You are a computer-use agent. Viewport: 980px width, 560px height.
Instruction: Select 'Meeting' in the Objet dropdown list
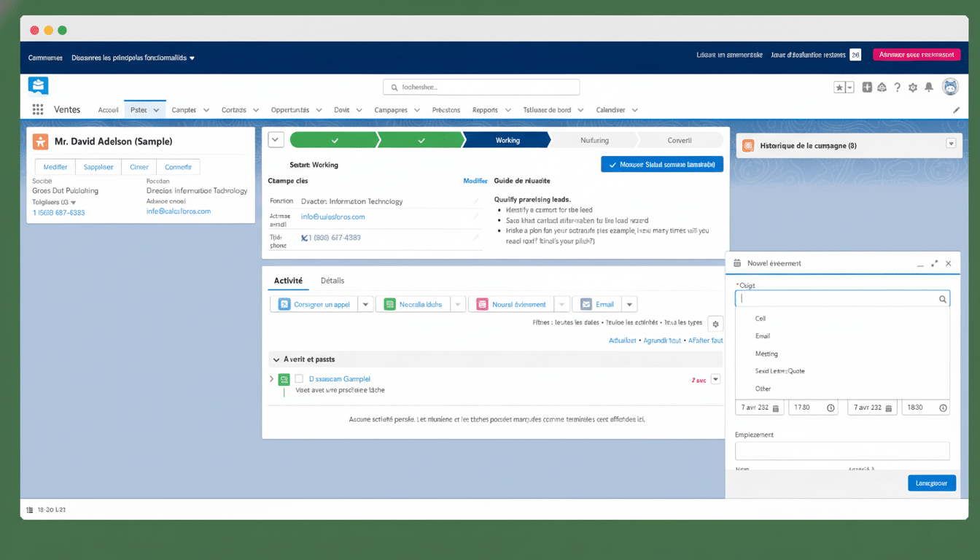(766, 353)
